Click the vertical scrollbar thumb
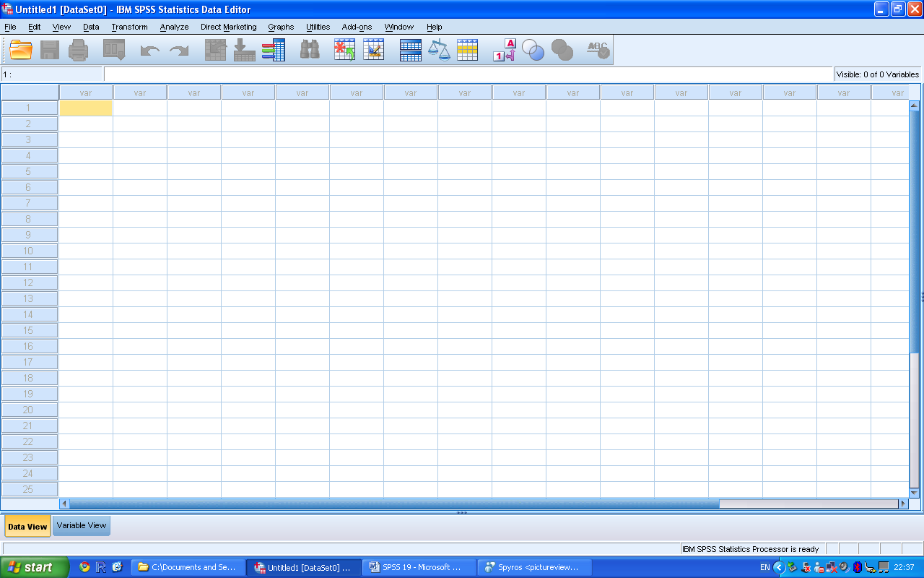This screenshot has width=924, height=578. [x=915, y=231]
